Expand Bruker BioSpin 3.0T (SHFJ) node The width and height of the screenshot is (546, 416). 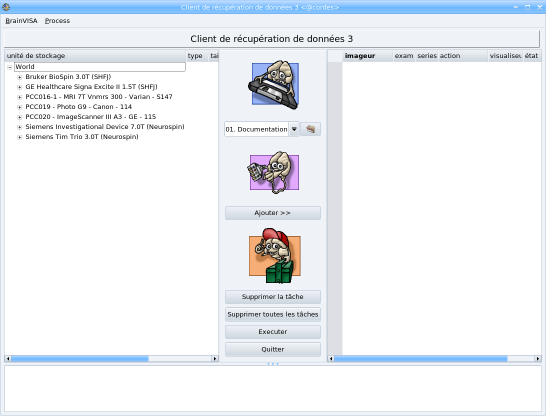[20, 77]
